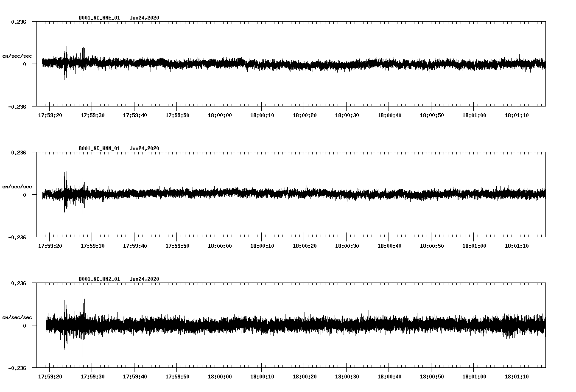The height and width of the screenshot is (392, 576).
Task: Click the 18:01:00 time label under HNZ
Action: click(474, 376)
